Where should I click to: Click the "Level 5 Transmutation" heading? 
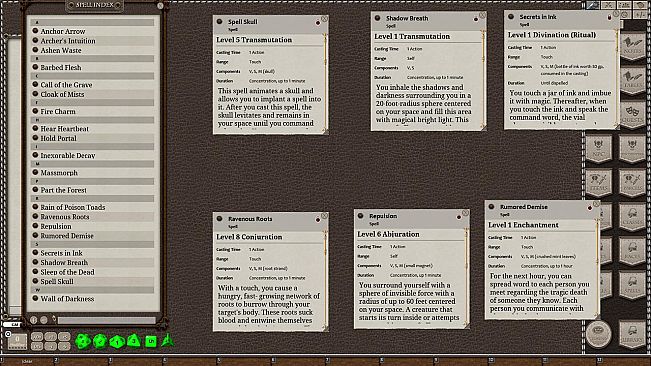coord(254,40)
